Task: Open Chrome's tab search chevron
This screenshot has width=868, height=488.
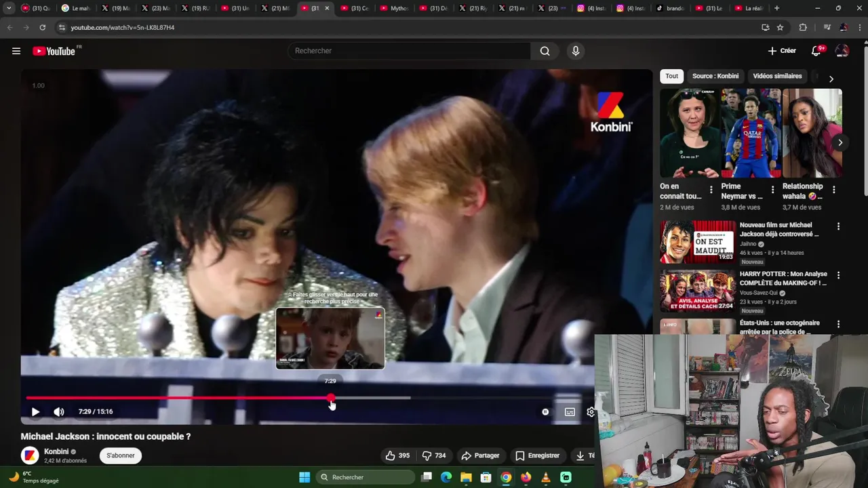Action: pos(9,8)
